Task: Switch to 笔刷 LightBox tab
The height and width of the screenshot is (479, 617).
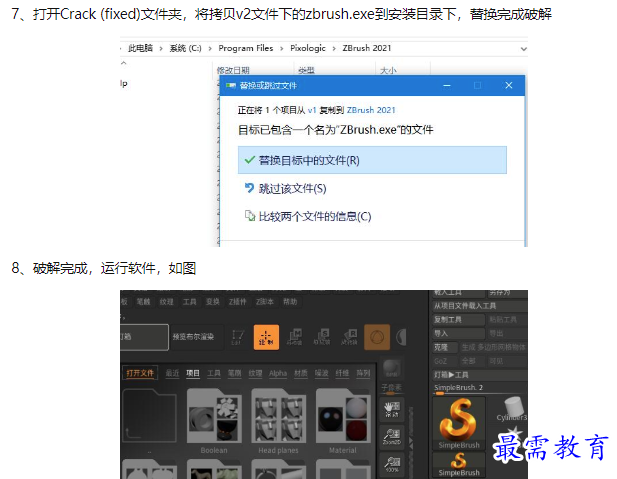Action: click(x=235, y=373)
